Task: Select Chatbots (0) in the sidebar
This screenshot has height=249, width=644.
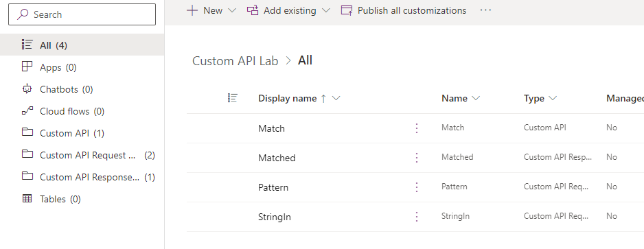Action: pyautogui.click(x=82, y=89)
